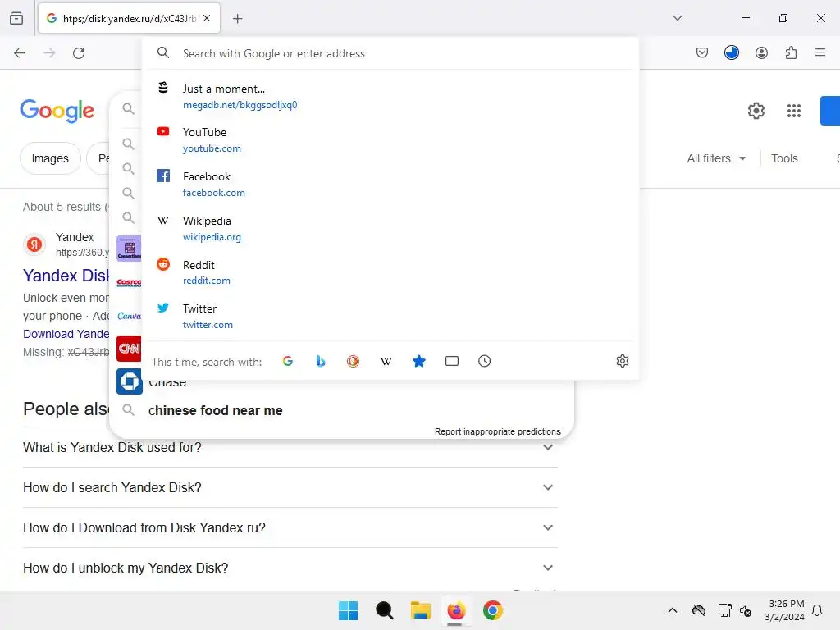This screenshot has width=840, height=630.
Task: Open the Firefox account icon
Action: [x=761, y=52]
